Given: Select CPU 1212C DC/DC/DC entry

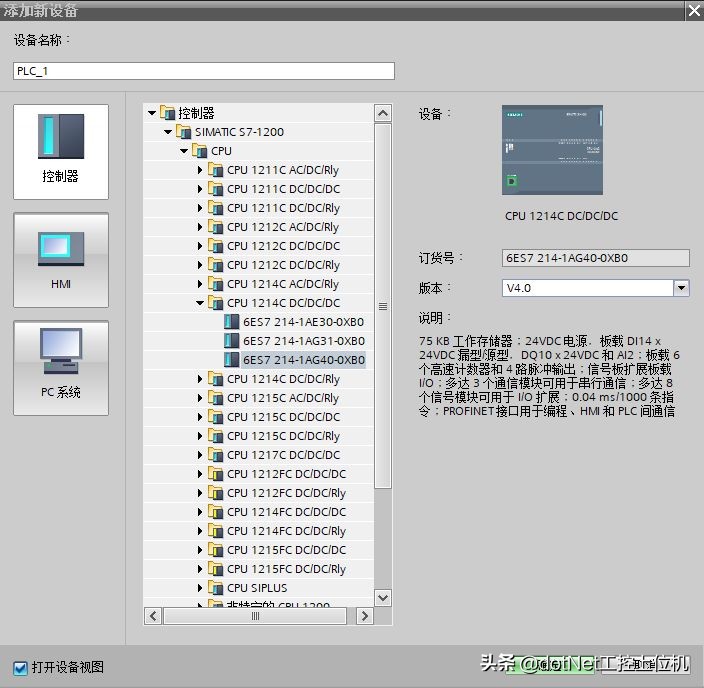Looking at the screenshot, I should [x=283, y=246].
